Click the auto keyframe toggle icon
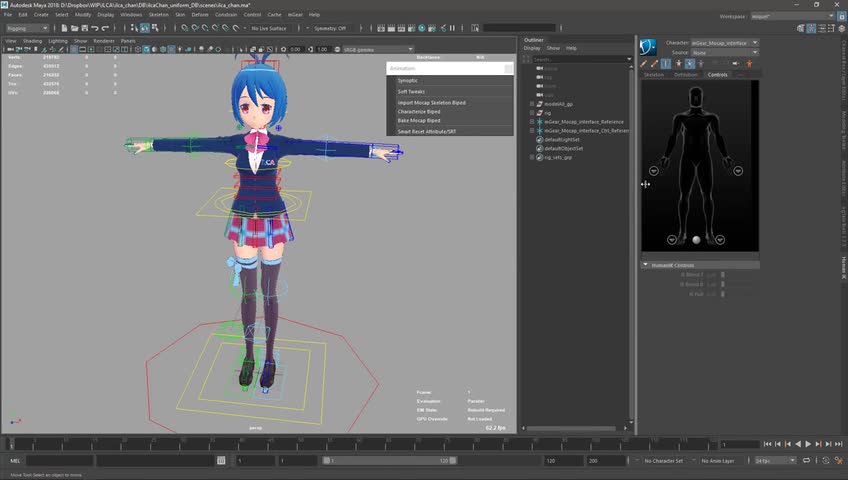This screenshot has height=480, width=848. pos(826,461)
